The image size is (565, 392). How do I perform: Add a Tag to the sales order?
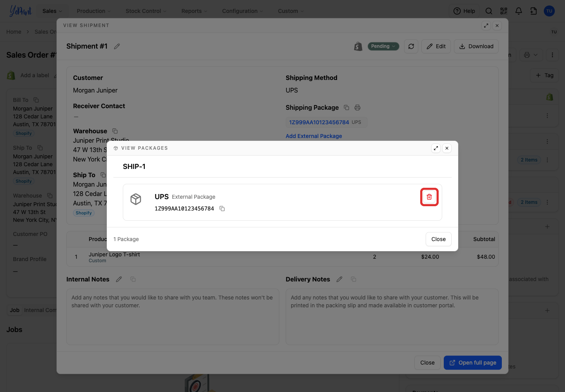click(545, 75)
